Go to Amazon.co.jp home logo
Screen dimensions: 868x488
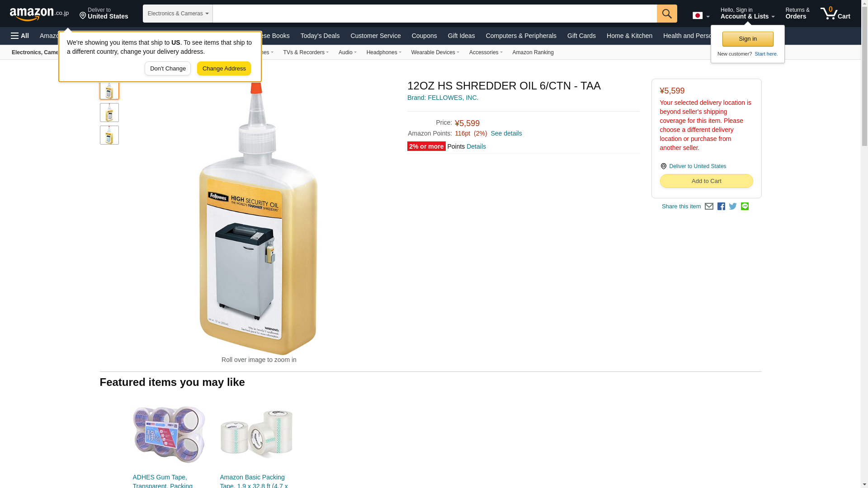click(39, 14)
